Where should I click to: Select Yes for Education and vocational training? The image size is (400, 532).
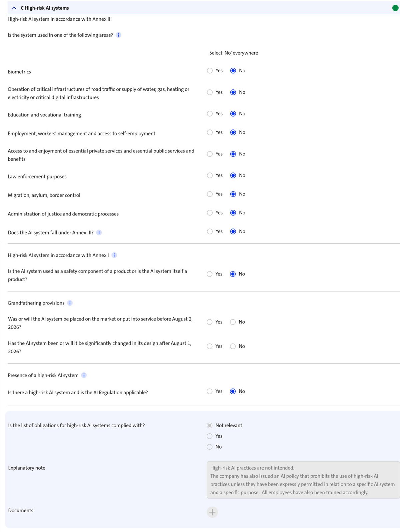[x=210, y=114]
